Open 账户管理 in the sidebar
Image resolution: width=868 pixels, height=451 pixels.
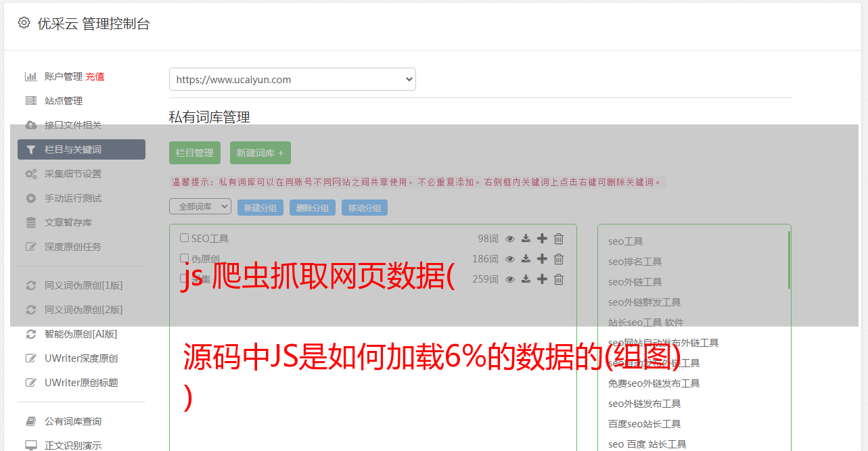click(x=64, y=76)
